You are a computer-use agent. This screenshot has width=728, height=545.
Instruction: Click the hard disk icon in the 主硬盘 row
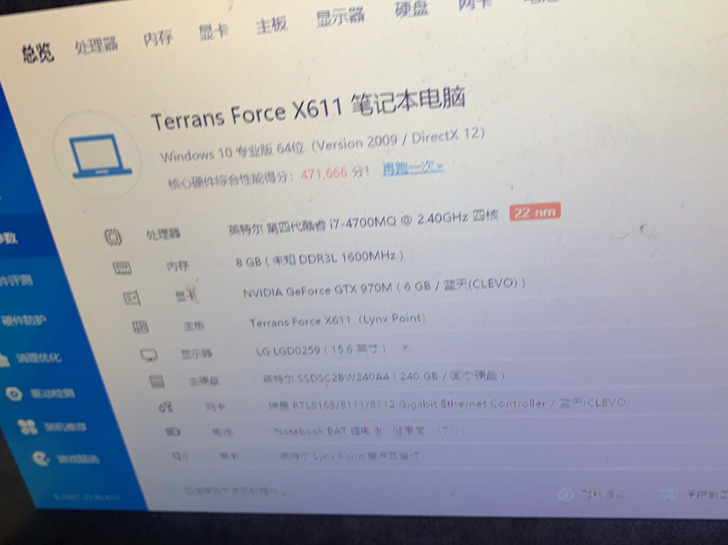[157, 382]
